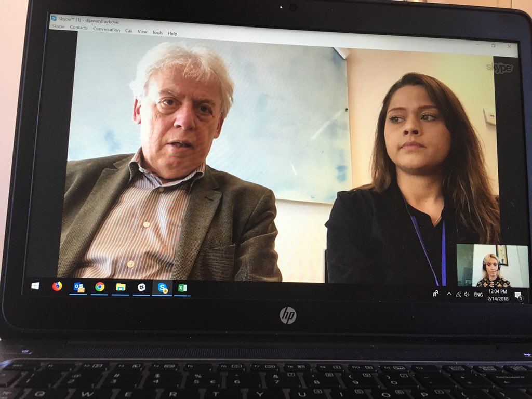Open the Help menu
This screenshot has width=532, height=399.
(172, 34)
